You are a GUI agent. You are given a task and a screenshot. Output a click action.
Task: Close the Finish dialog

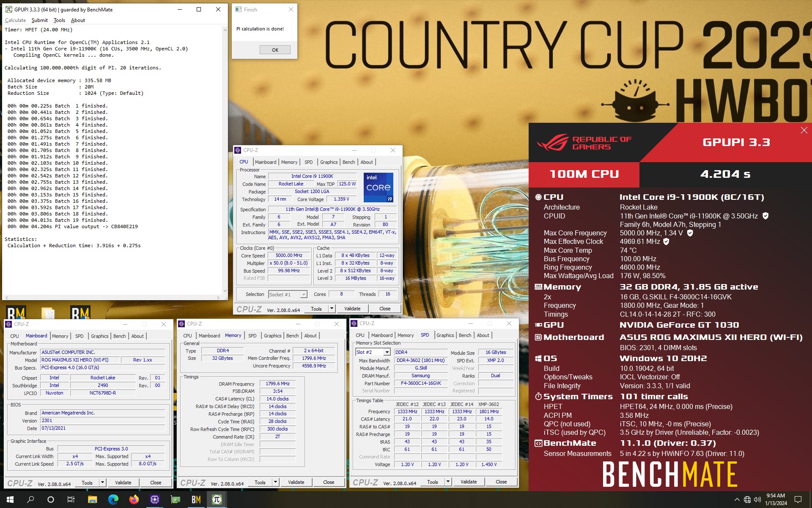(291, 9)
